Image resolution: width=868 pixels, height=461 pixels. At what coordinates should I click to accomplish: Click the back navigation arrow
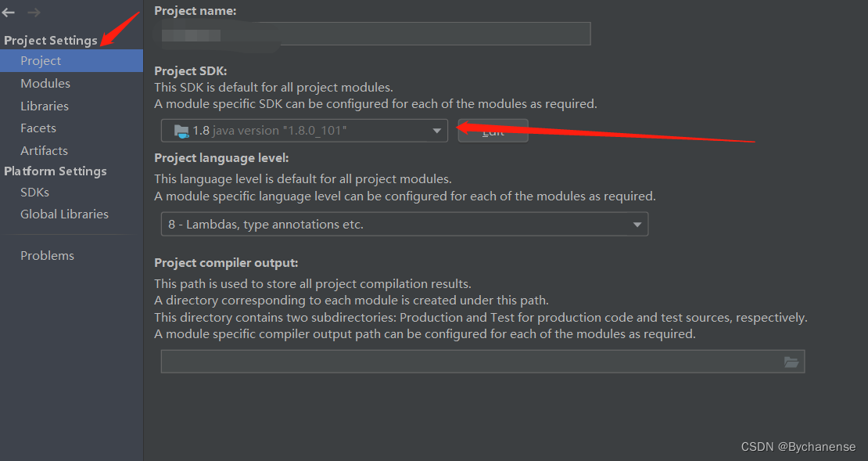pos(9,12)
